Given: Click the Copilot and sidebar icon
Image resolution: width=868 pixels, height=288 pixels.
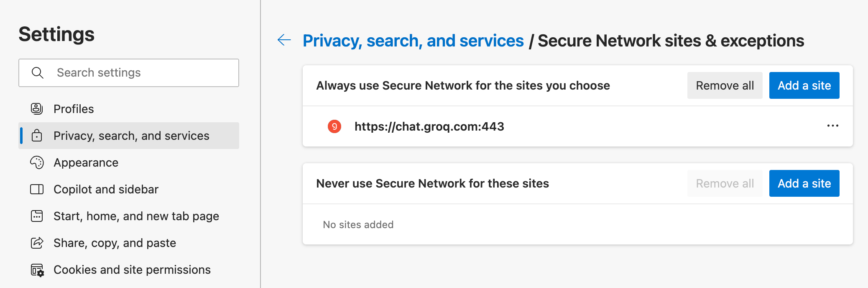Looking at the screenshot, I should point(37,189).
